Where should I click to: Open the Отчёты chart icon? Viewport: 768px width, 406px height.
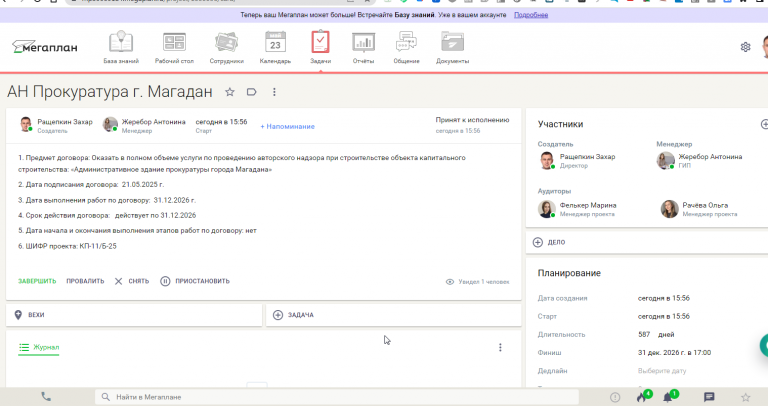(x=363, y=42)
